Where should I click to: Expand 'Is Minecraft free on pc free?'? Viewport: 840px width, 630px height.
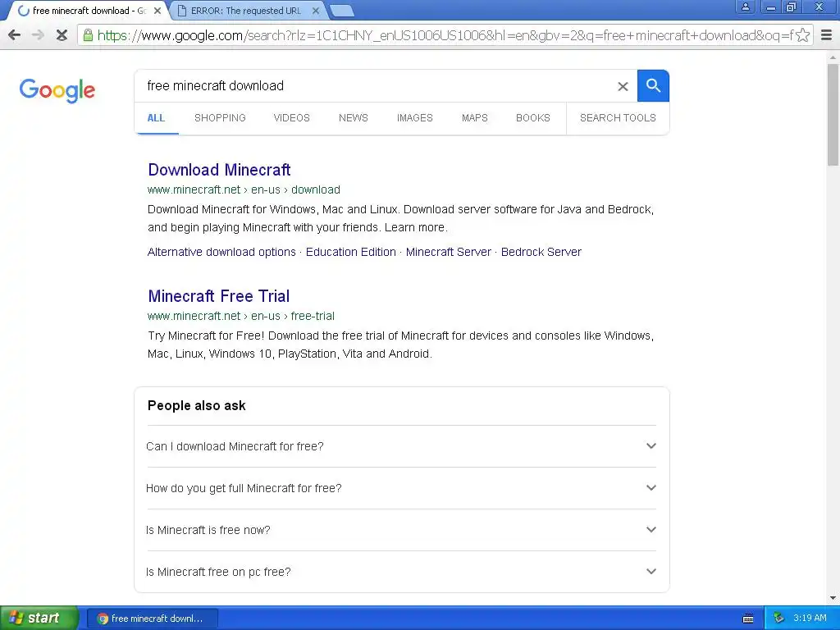401,572
